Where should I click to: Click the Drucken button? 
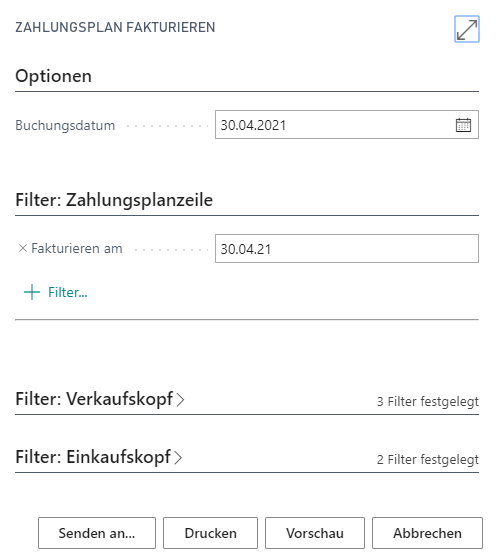pos(210,533)
